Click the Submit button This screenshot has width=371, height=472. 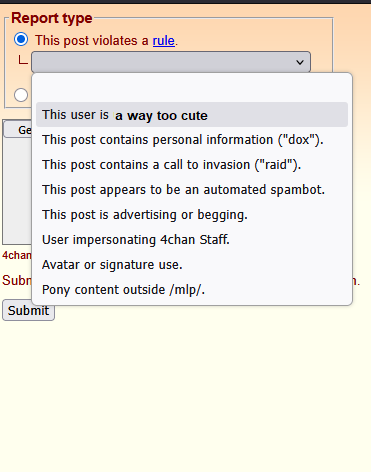[x=28, y=310]
